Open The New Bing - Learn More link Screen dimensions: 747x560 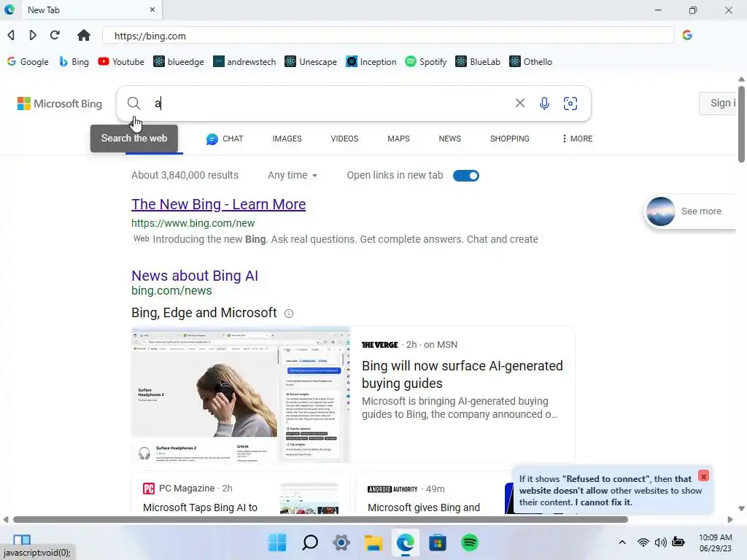(x=219, y=204)
